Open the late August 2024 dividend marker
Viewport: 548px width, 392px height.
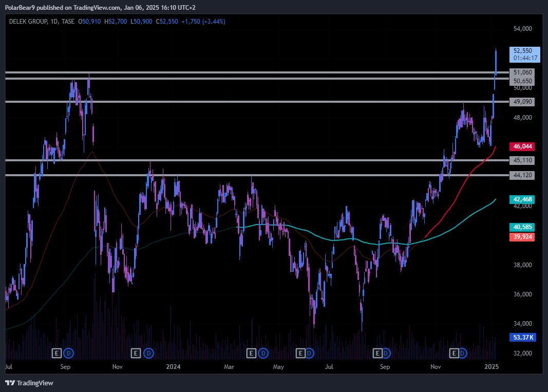click(x=387, y=353)
